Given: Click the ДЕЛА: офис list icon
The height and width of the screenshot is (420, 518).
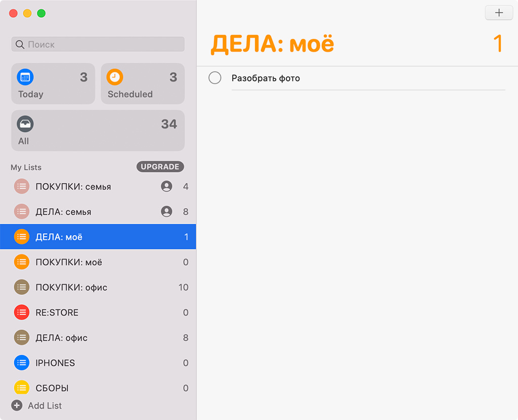Looking at the screenshot, I should pyautogui.click(x=21, y=338).
